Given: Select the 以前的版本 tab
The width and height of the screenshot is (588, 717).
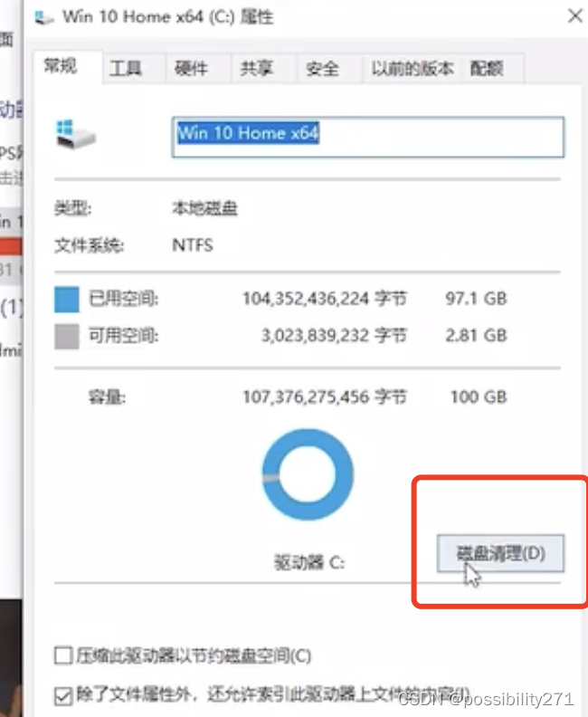Looking at the screenshot, I should point(413,69).
